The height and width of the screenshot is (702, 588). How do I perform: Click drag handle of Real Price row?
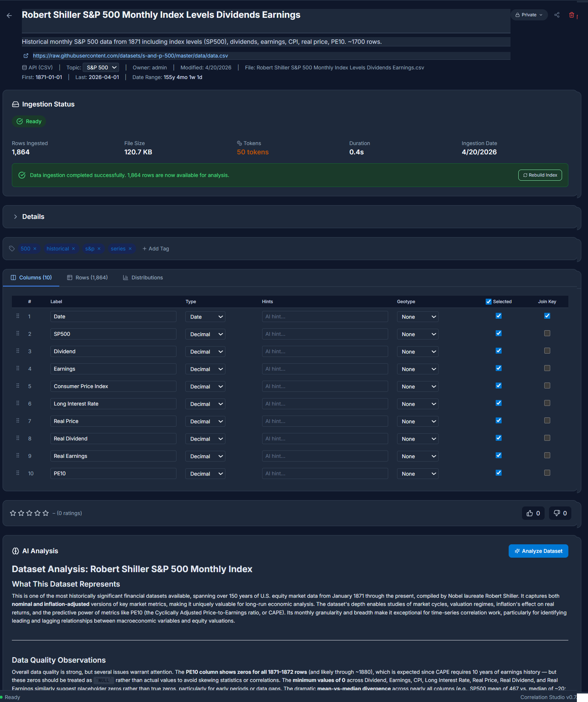18,421
